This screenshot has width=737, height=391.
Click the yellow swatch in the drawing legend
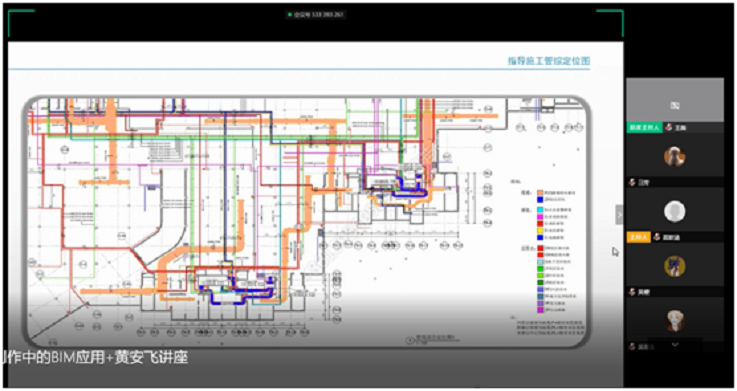tap(541, 231)
